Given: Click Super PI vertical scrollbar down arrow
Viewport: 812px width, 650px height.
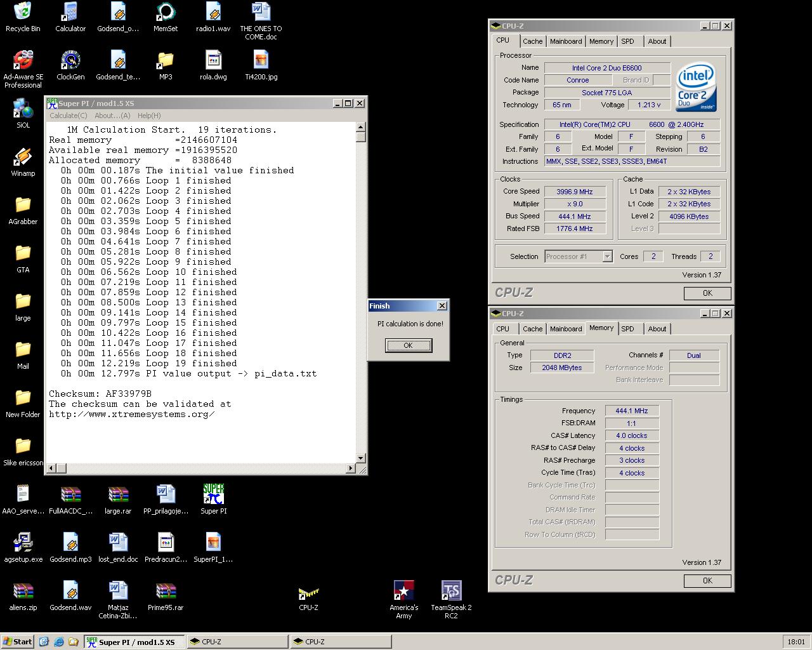Looking at the screenshot, I should [x=361, y=458].
